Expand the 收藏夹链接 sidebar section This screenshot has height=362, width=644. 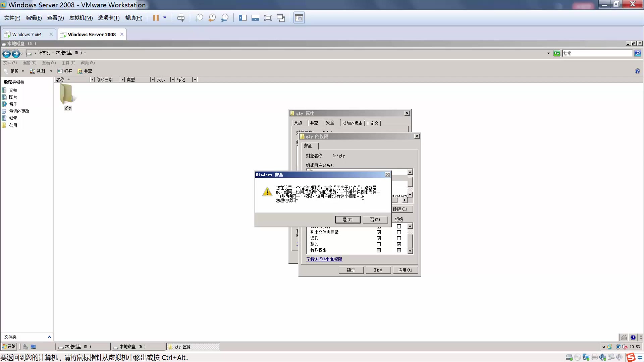click(x=14, y=82)
